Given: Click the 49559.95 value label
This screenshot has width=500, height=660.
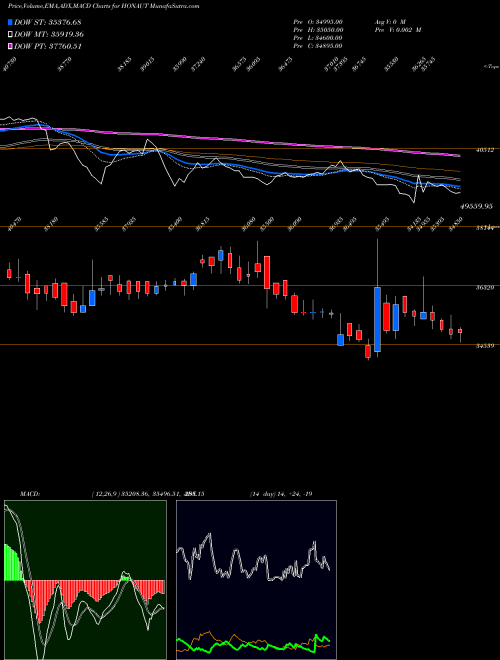Looking at the screenshot, I should (x=476, y=206).
